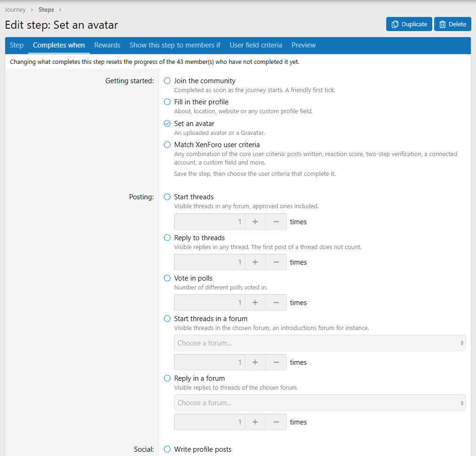Click minus on Reply to threads count
The image size is (476, 456).
276,262
